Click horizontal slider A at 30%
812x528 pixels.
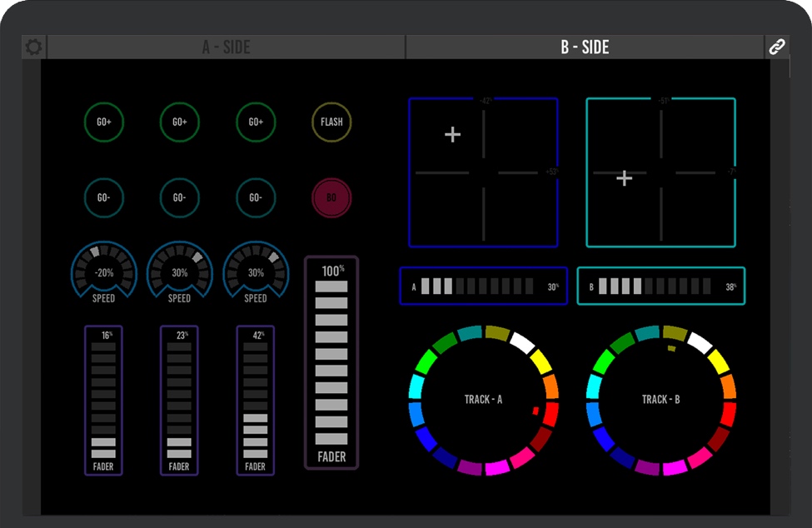483,286
